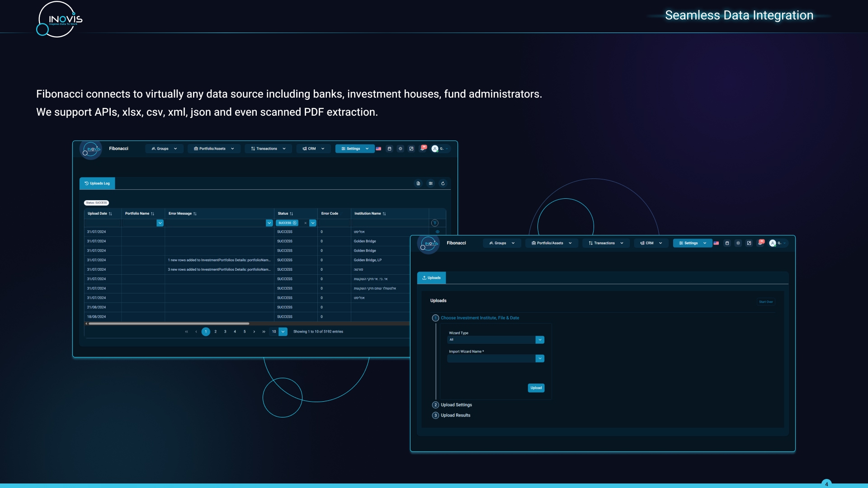The width and height of the screenshot is (868, 488).
Task: Sort the table by Error Message
Action: click(195, 214)
